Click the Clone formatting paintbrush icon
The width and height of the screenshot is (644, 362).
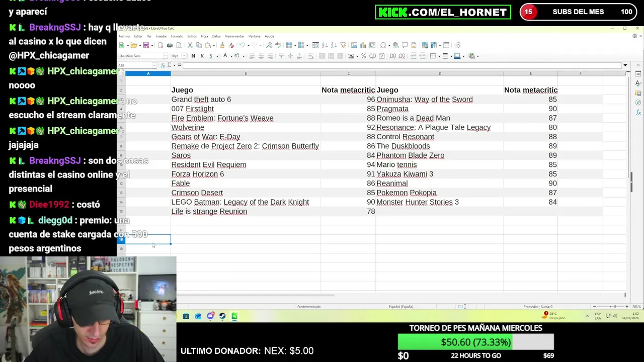[x=222, y=45]
